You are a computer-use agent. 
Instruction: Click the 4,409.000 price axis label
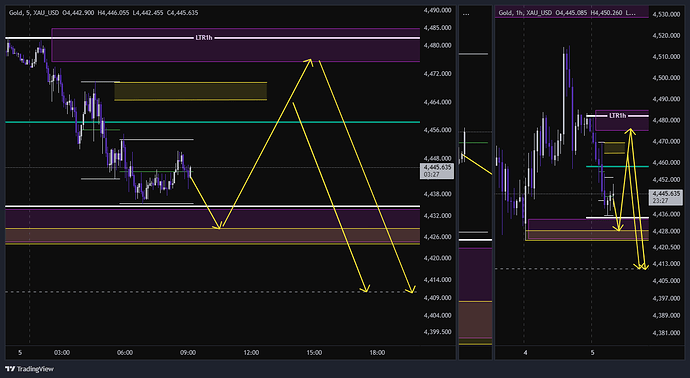click(437, 298)
